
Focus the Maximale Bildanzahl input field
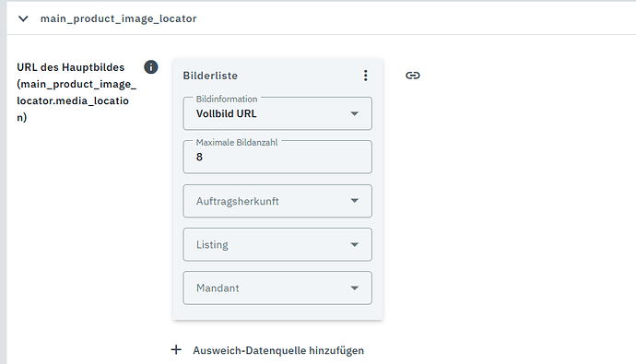click(277, 157)
